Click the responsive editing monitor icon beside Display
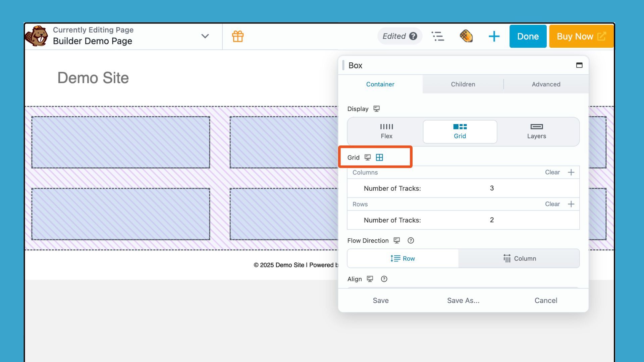The image size is (644, 362). pyautogui.click(x=377, y=109)
